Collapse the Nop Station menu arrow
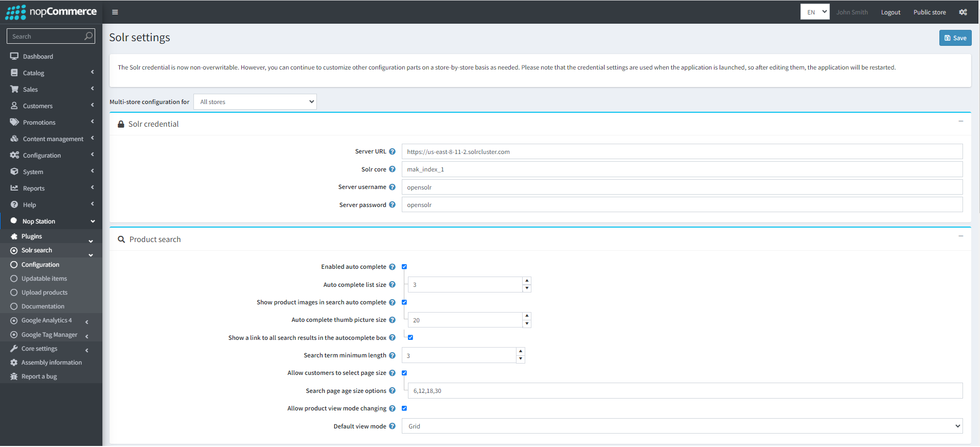 [93, 221]
